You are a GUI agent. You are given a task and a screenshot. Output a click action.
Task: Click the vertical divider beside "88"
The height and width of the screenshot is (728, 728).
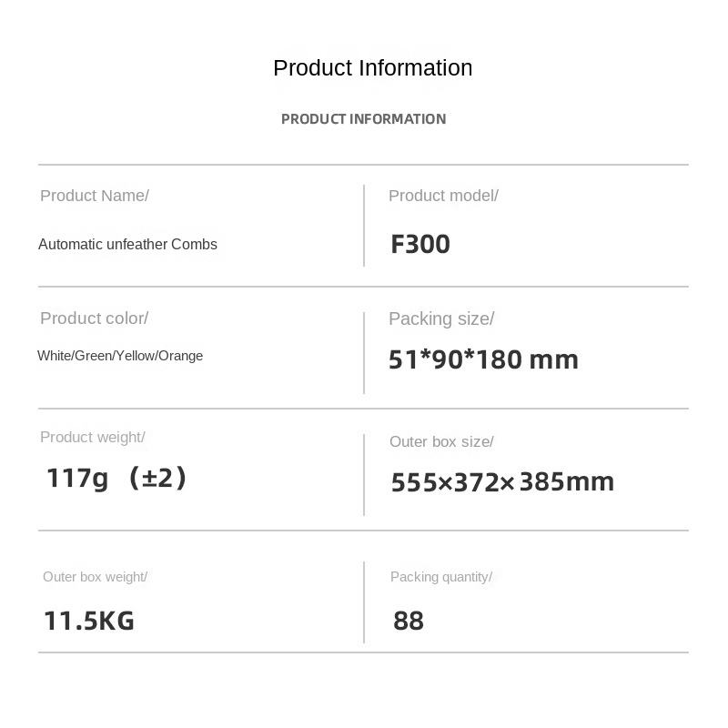364,602
